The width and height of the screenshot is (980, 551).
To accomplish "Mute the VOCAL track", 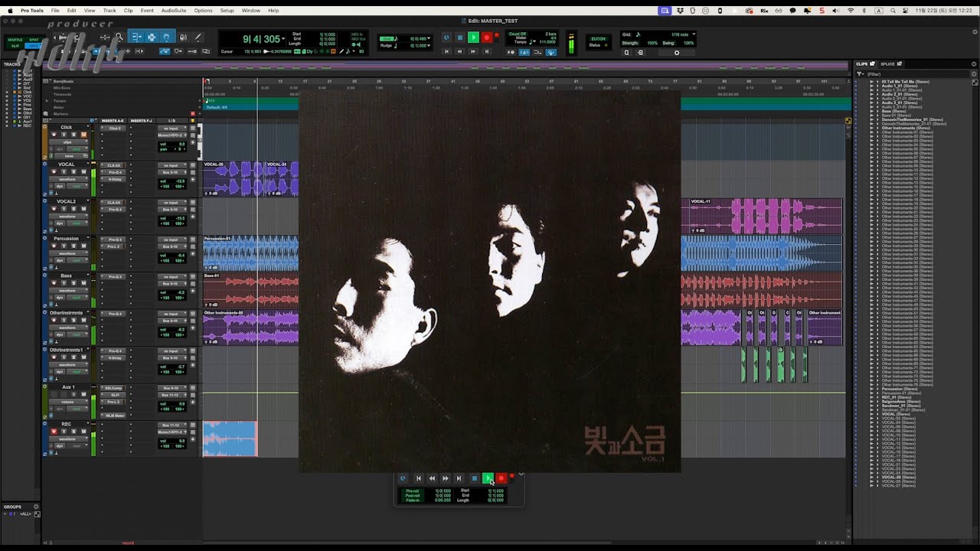I will (83, 171).
